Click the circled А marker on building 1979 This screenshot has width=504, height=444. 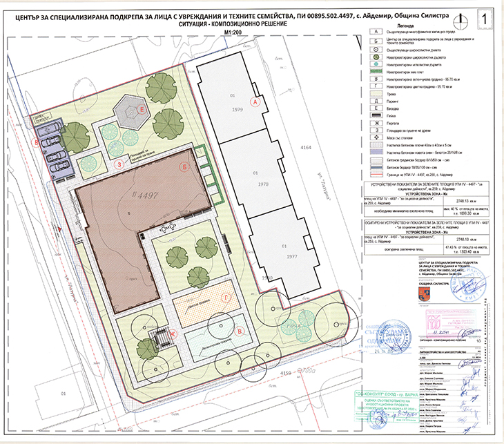(255, 102)
